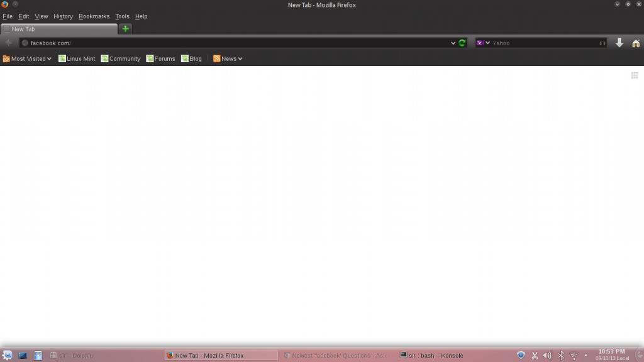This screenshot has height=362, width=644.
Task: Open the Bookmarks menu
Action: click(94, 16)
